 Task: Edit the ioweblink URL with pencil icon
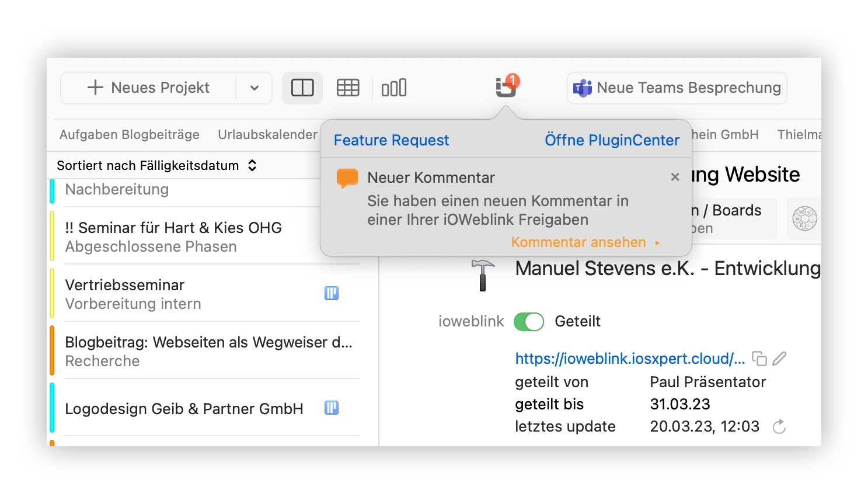point(780,359)
